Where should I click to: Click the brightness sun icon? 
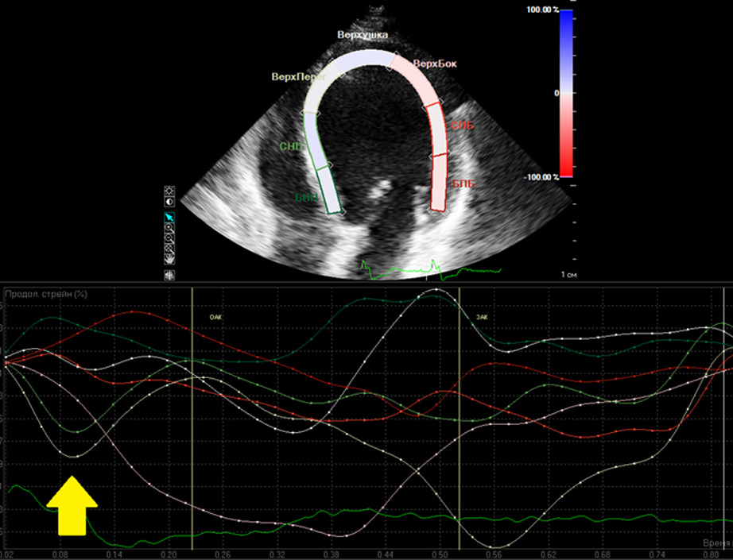click(169, 191)
